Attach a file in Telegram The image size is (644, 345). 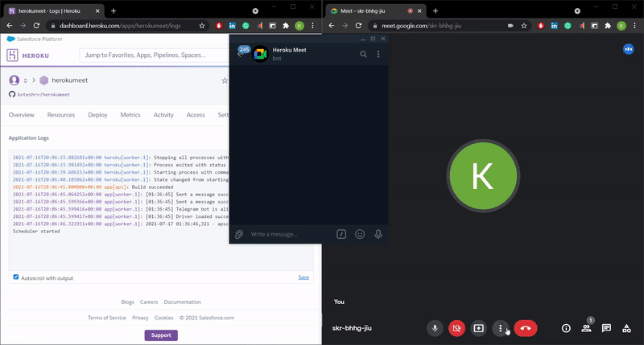239,234
